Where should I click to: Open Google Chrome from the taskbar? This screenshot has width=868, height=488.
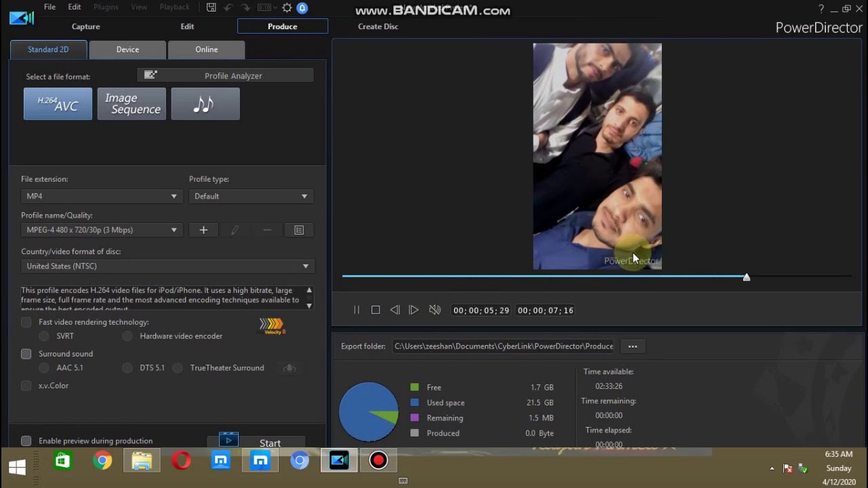(x=102, y=461)
